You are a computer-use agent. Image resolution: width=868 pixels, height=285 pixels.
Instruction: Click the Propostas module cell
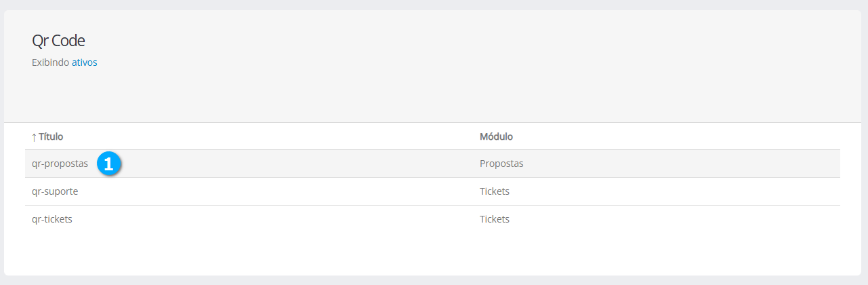(x=501, y=164)
